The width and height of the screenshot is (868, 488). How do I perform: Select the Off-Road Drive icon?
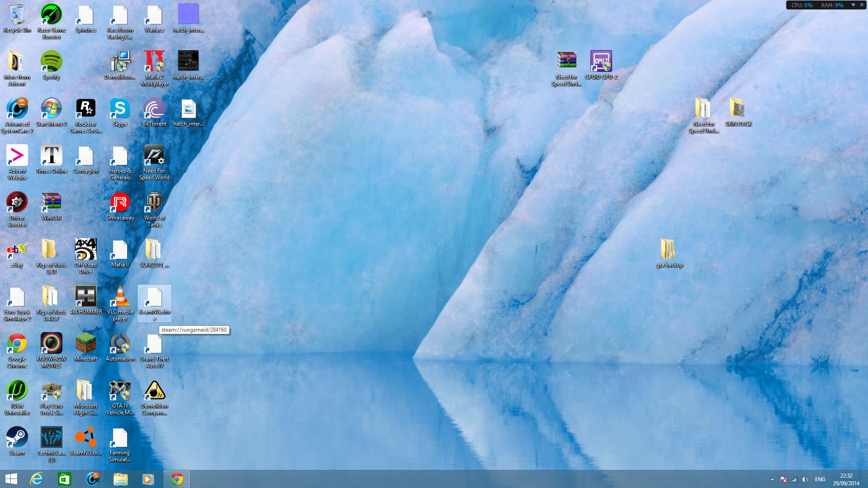85,257
